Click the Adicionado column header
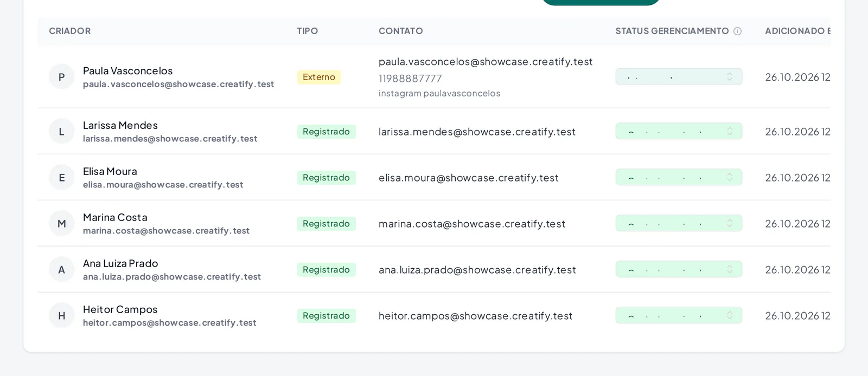The height and width of the screenshot is (376, 868). coord(797,31)
